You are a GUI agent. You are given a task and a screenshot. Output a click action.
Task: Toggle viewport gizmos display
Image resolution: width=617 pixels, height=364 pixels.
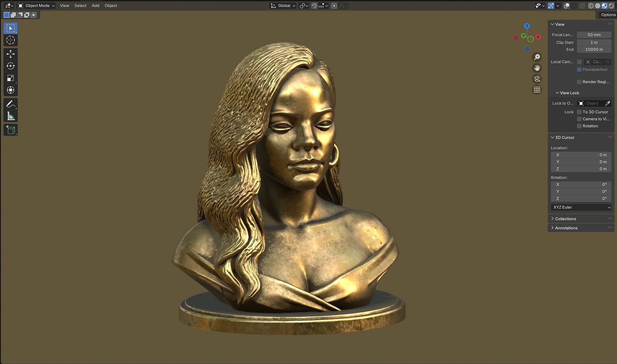(x=551, y=6)
